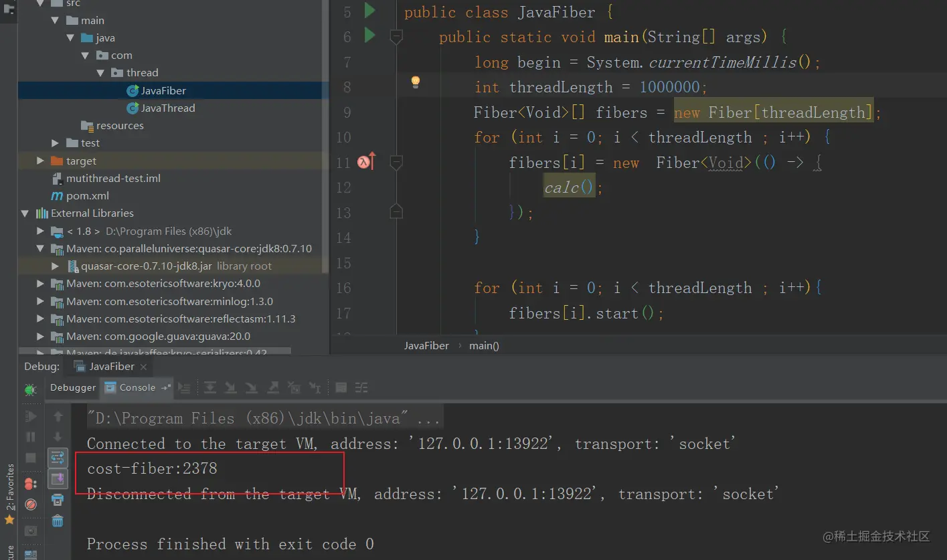This screenshot has width=947, height=560.
Task: Fold the lambda block at line 11
Action: (x=396, y=162)
